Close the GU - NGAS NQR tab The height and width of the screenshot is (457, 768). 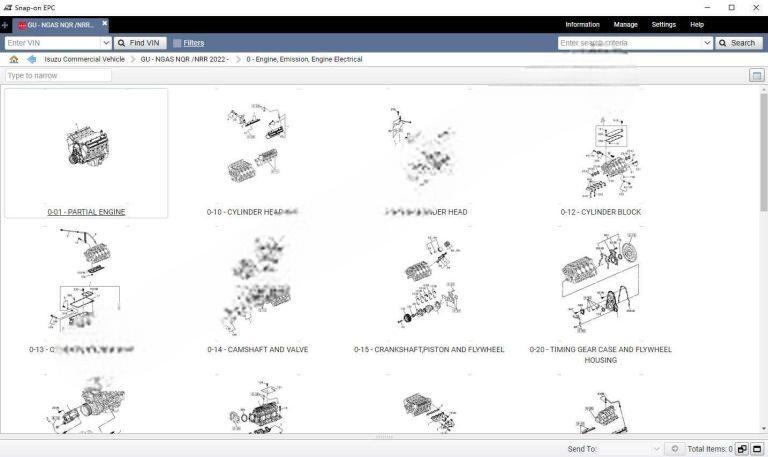tap(104, 23)
